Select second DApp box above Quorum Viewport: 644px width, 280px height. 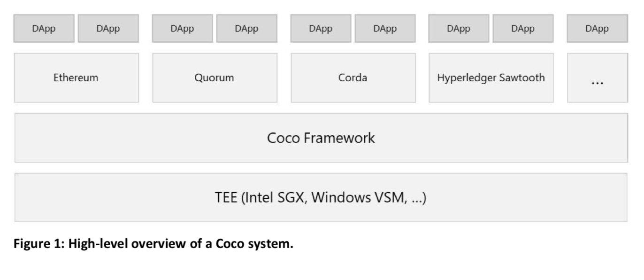247,29
